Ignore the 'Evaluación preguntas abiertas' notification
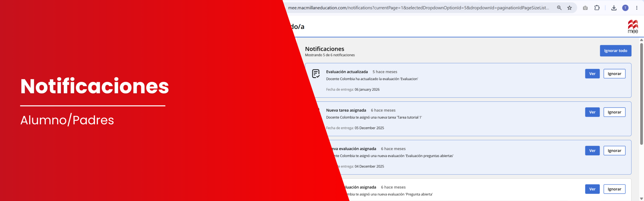 pyautogui.click(x=614, y=150)
